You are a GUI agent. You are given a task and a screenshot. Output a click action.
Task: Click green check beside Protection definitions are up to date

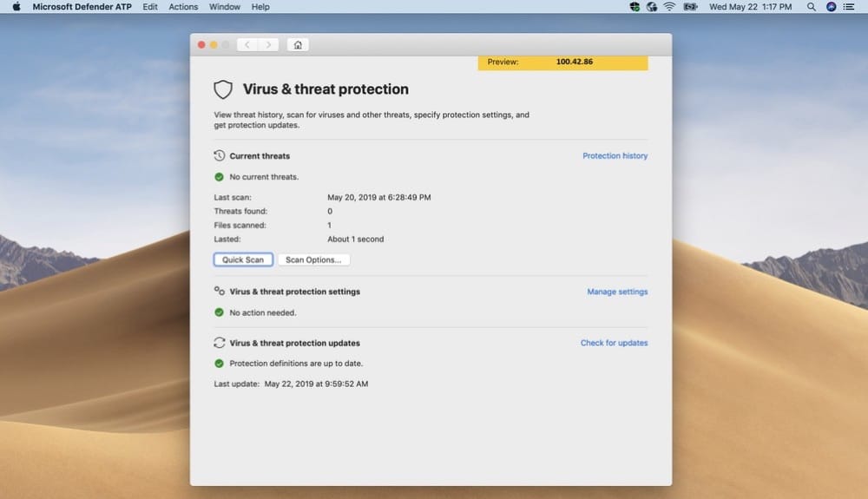point(220,364)
